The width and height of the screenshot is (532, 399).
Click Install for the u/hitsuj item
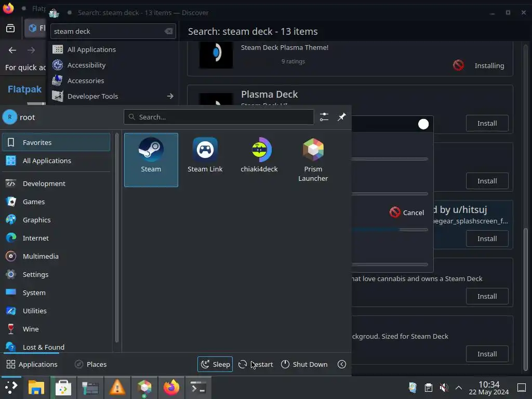(487, 238)
